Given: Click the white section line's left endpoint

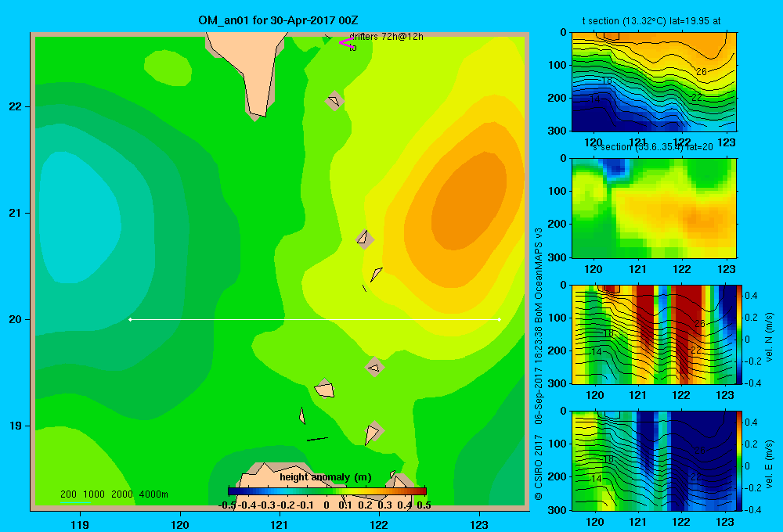Looking at the screenshot, I should 130,319.
